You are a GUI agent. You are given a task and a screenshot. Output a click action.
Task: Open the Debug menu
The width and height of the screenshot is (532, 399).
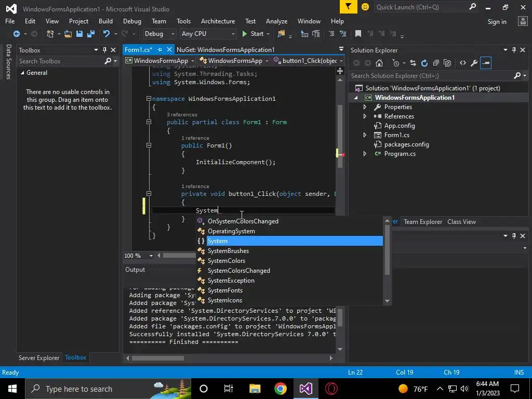pos(132,21)
